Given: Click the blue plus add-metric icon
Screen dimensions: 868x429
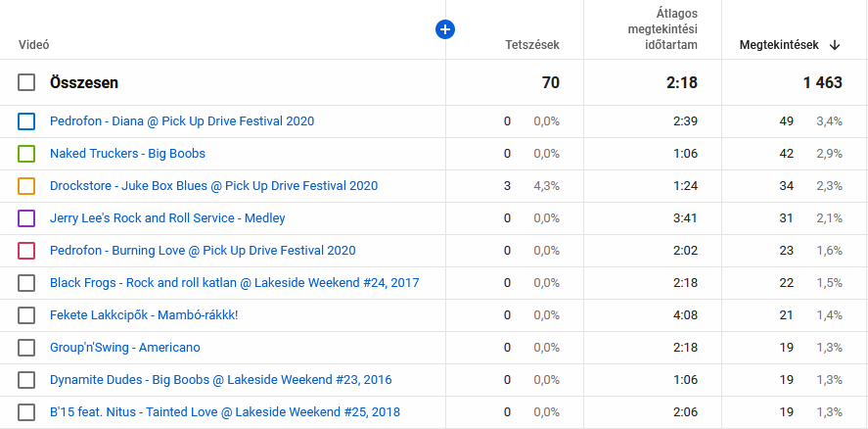Looking at the screenshot, I should click(x=444, y=29).
